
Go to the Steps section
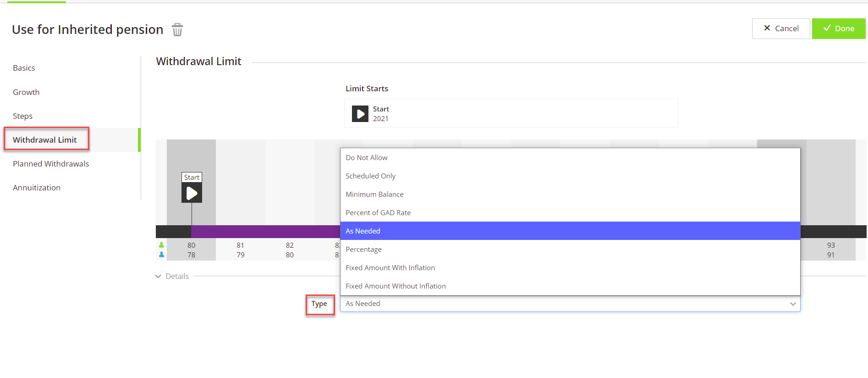click(22, 116)
